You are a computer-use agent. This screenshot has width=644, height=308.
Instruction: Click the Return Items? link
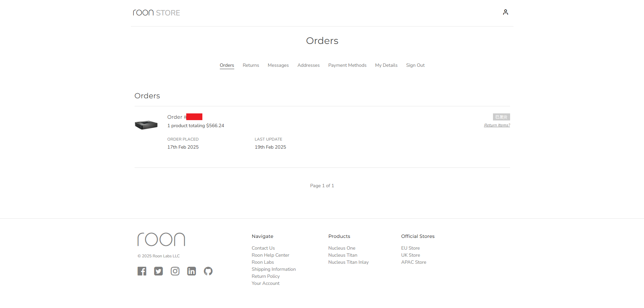(497, 125)
